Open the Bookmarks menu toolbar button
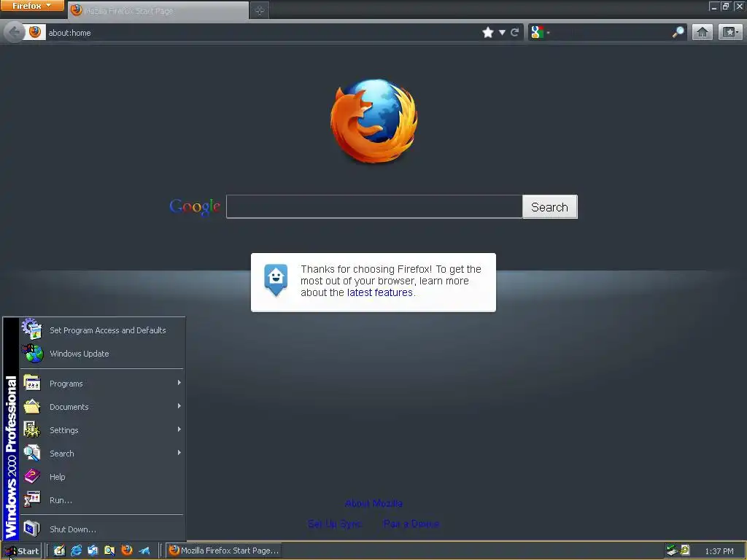This screenshot has height=560, width=747. [730, 32]
